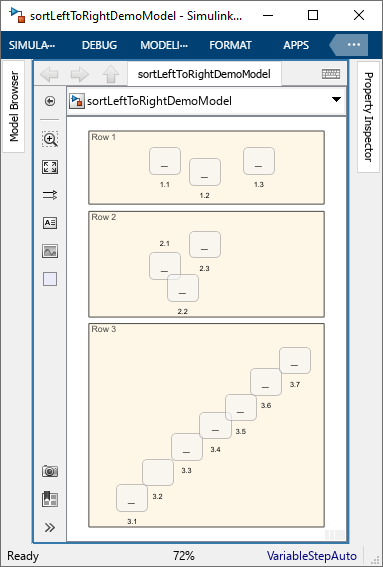
Task: Open the Property Inspector side panel
Action: pyautogui.click(x=368, y=117)
